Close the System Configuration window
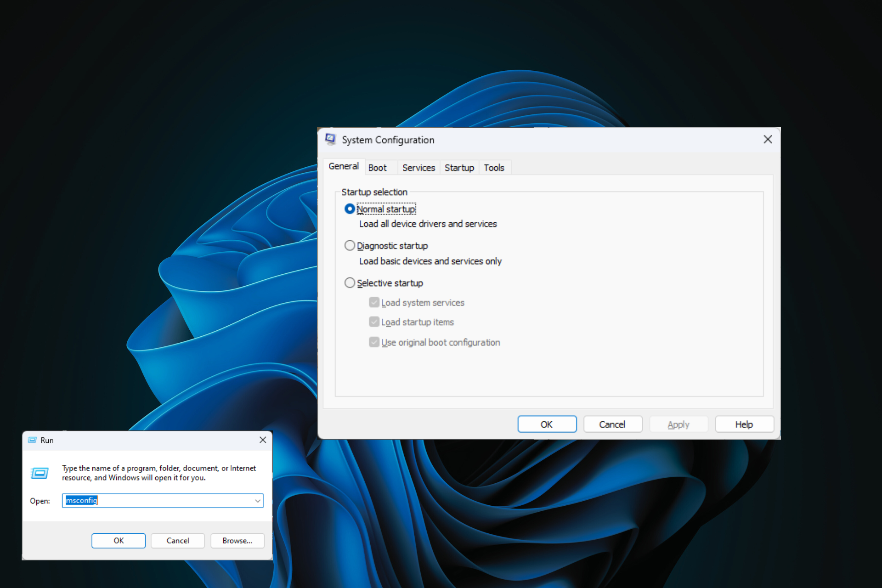 pyautogui.click(x=768, y=139)
